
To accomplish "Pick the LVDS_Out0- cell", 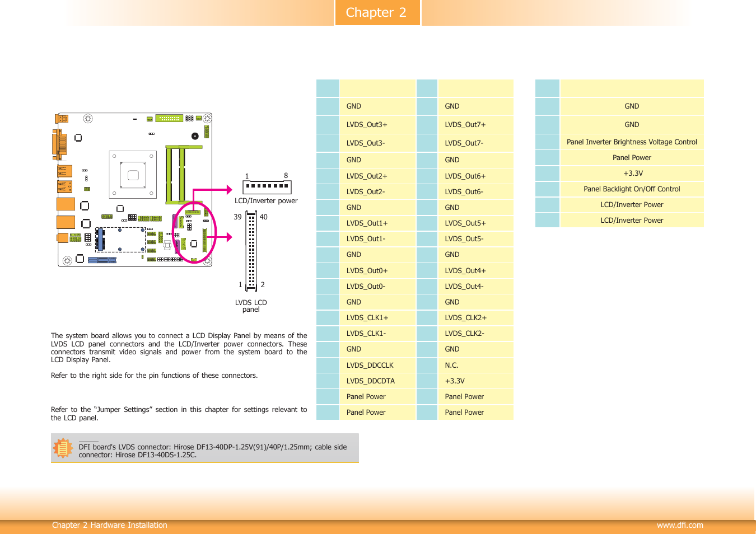I will click(x=377, y=287).
